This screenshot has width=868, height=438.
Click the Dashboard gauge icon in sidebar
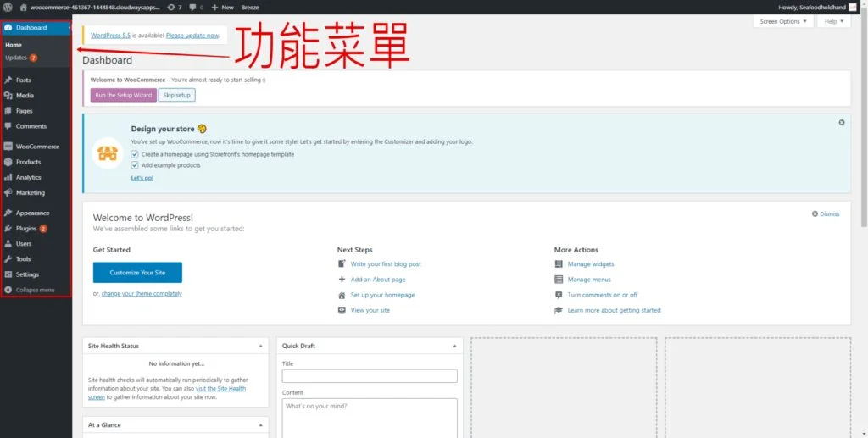(x=8, y=28)
